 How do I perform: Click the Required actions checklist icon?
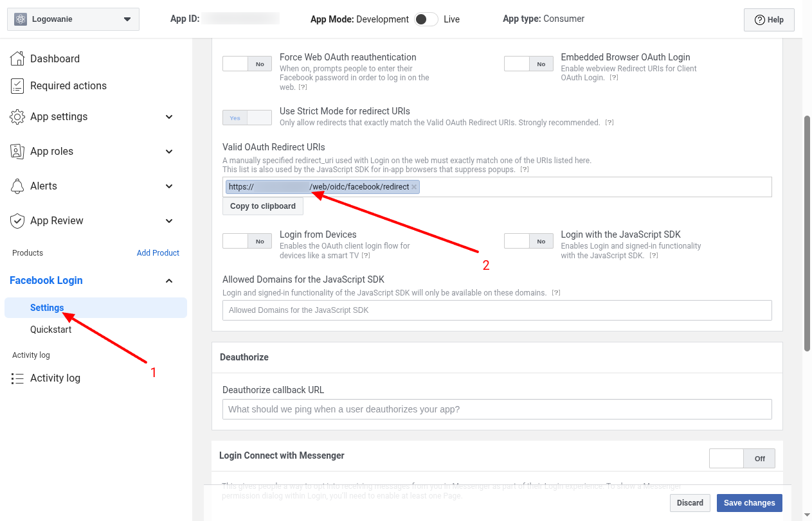tap(18, 85)
